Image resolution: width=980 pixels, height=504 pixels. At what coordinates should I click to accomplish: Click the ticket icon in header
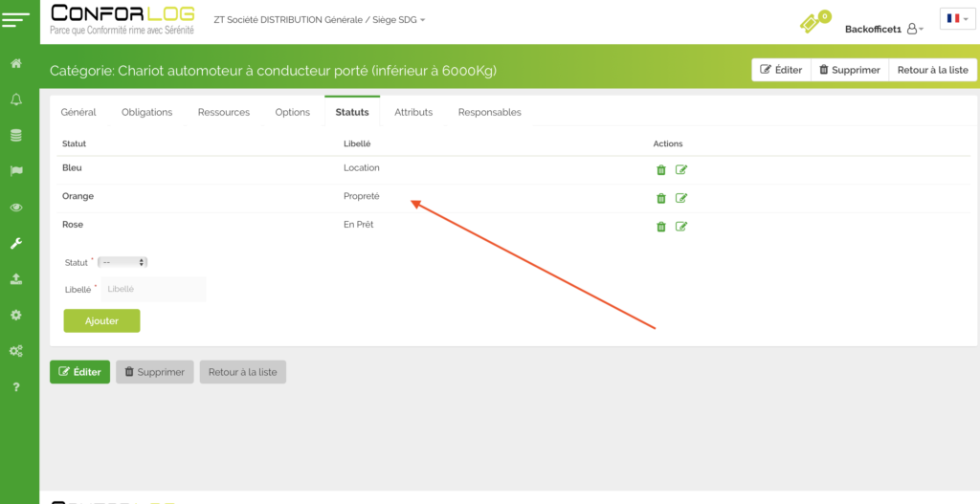(812, 22)
